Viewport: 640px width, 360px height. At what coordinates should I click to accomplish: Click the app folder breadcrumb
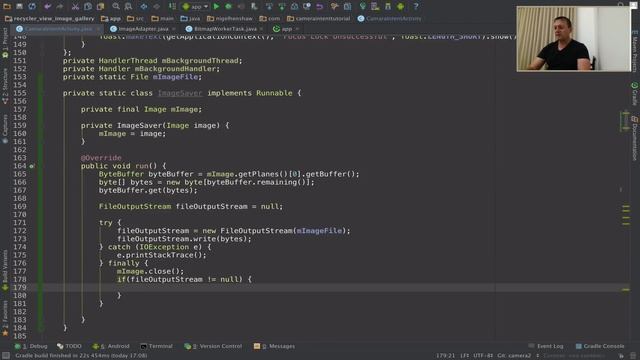coord(111,18)
